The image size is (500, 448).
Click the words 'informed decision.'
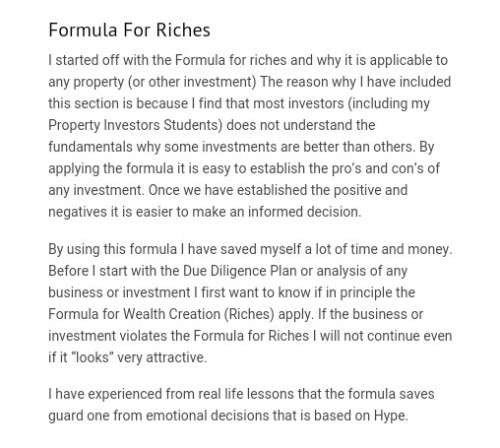click(304, 212)
